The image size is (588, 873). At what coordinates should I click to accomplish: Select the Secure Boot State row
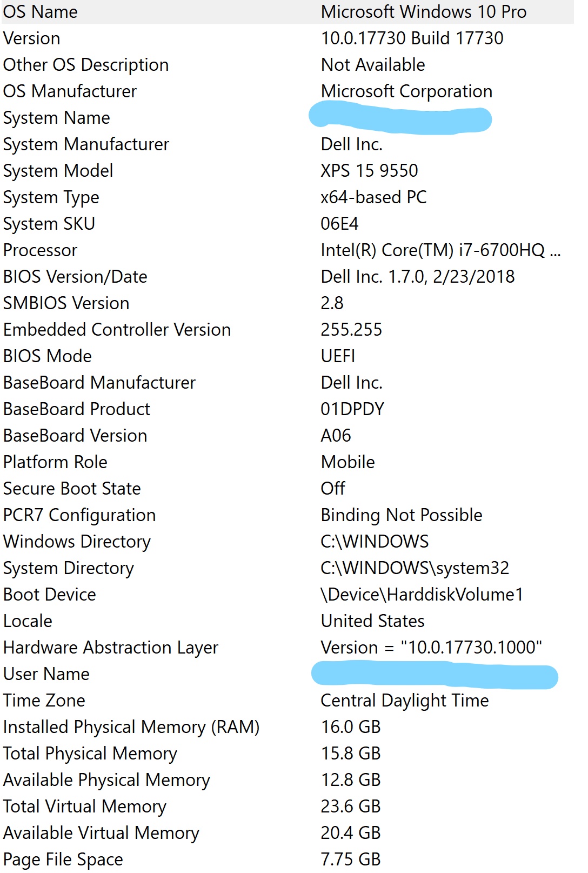[288, 489]
